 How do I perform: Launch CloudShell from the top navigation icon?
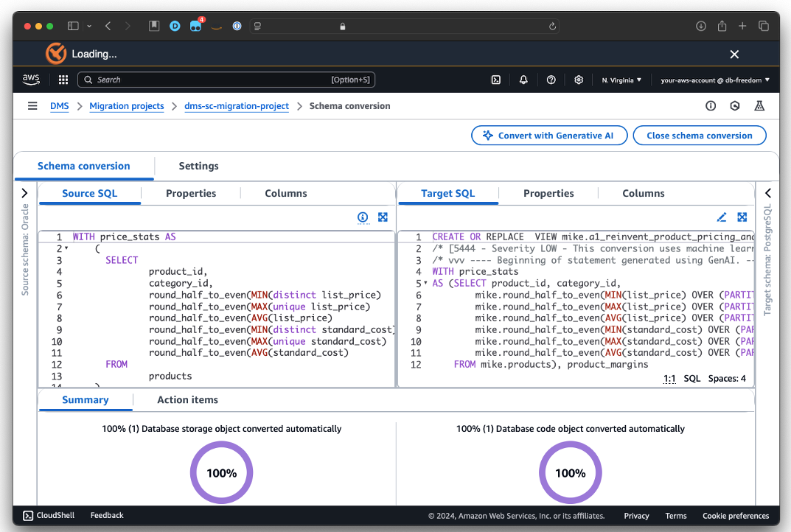click(496, 80)
